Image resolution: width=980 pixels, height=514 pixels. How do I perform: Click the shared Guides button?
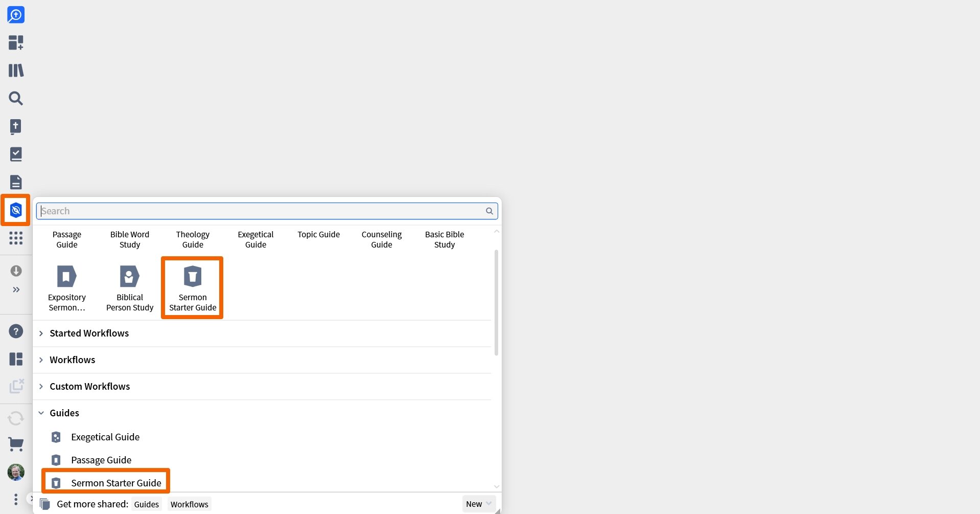(x=146, y=504)
